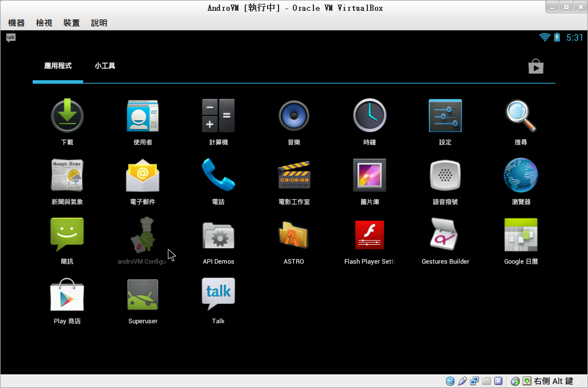Tap the talk notification icon in status bar

point(11,37)
